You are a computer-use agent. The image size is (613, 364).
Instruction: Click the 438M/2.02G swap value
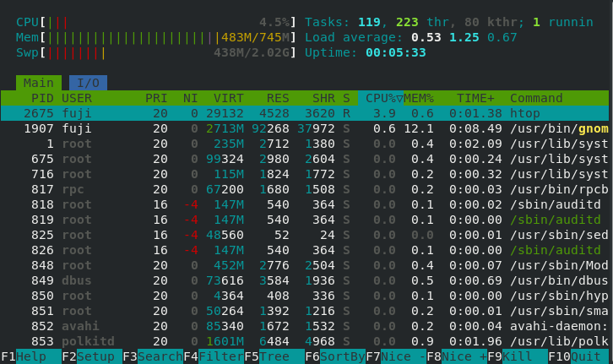(252, 52)
